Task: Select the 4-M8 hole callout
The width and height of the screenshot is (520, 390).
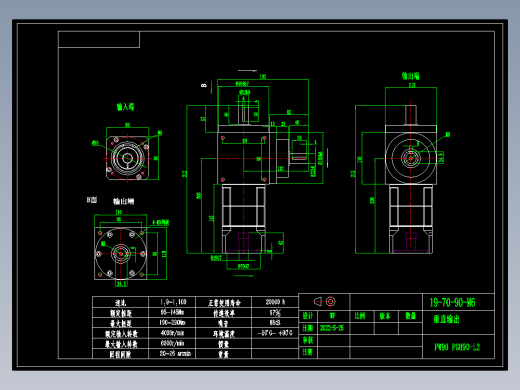Action: click(161, 222)
